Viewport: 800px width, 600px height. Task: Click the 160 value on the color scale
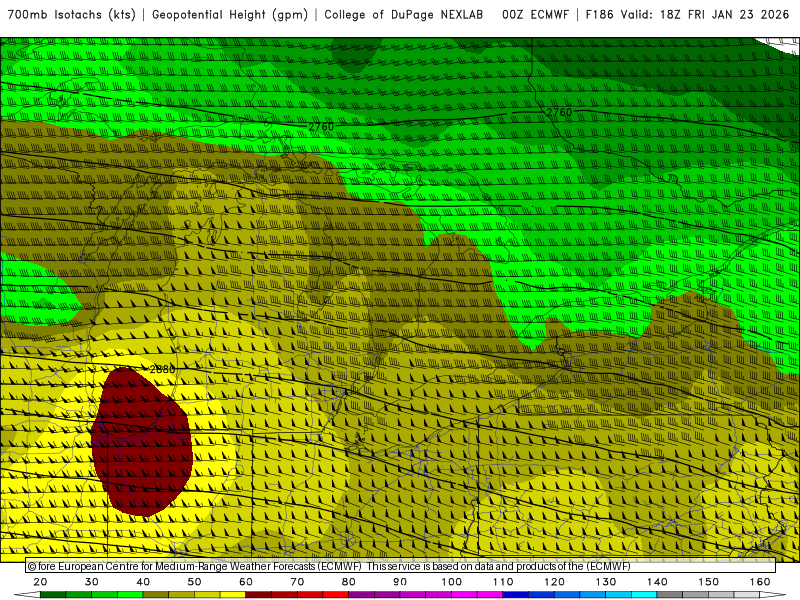coord(760,582)
